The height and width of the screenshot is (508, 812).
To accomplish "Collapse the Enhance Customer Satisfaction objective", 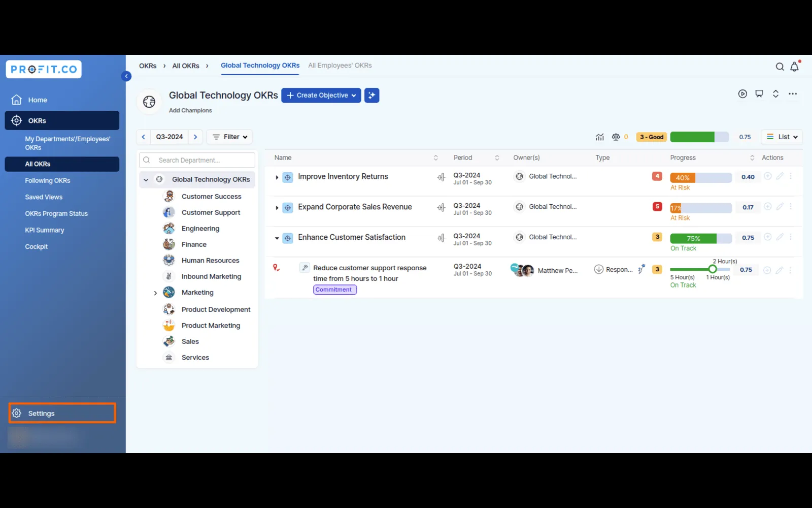I will [x=277, y=238].
